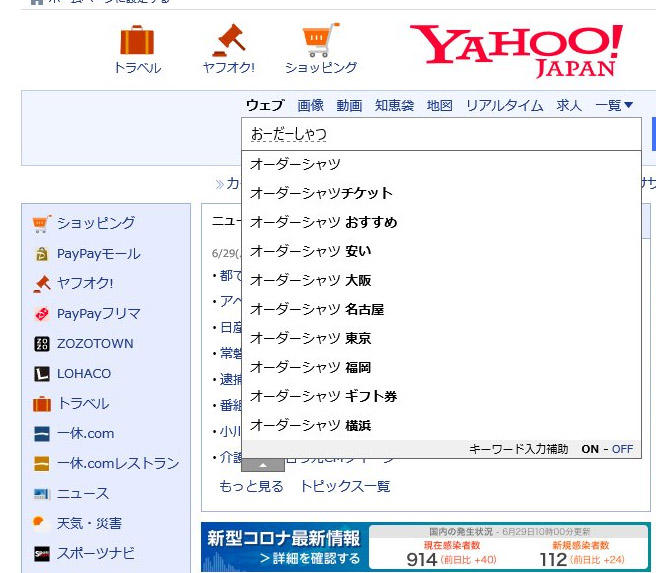Click the 一休.comレストラン icon

[x=42, y=463]
